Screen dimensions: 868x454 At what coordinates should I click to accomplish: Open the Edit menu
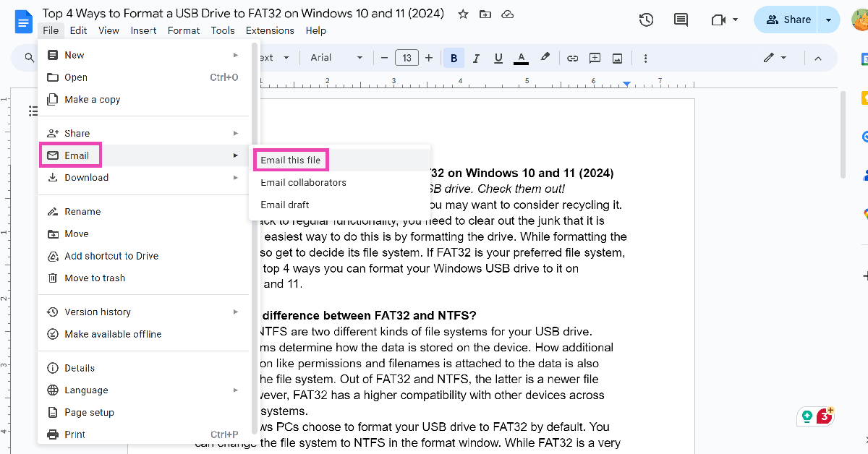coord(78,30)
